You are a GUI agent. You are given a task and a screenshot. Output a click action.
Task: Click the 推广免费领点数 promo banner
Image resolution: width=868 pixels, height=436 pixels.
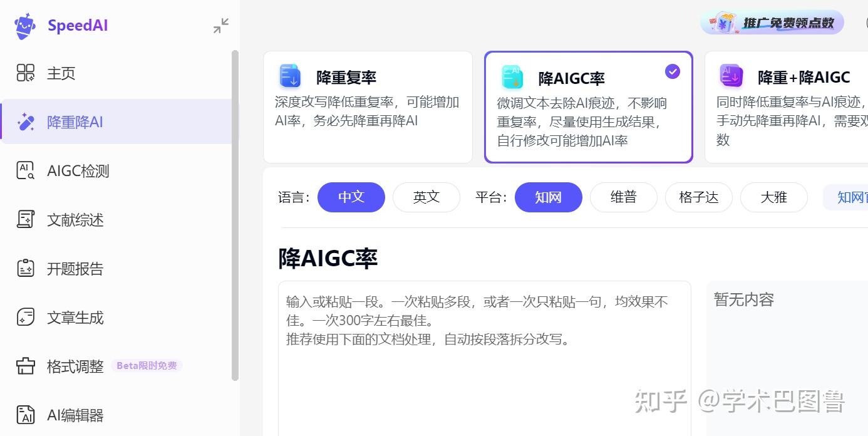(x=772, y=23)
